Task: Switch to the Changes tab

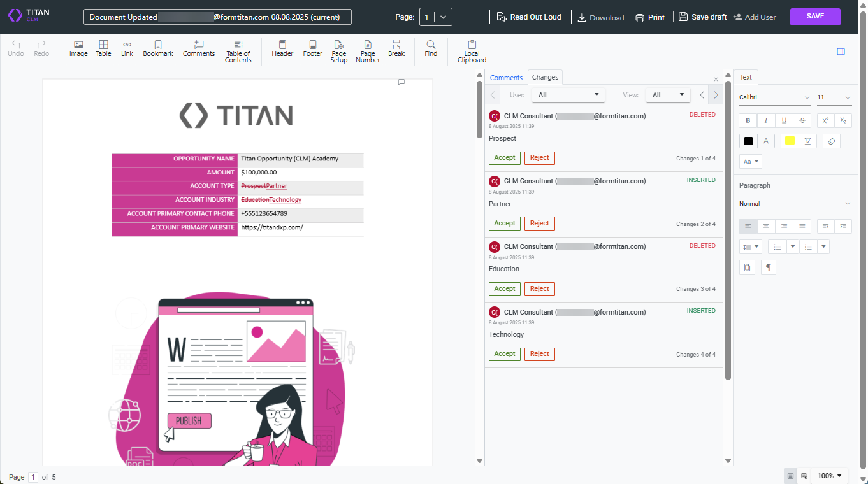Action: (x=545, y=77)
